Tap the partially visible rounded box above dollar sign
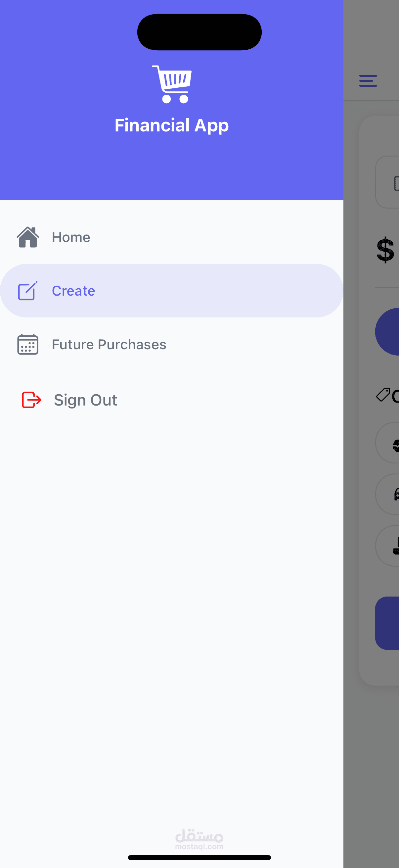Viewport: 399px width, 868px height. (x=388, y=182)
